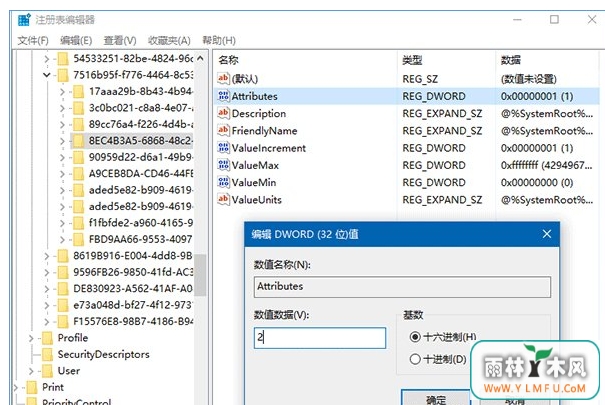
Task: Select the F15576E8-98B7-4186 tree key
Action: point(133,321)
